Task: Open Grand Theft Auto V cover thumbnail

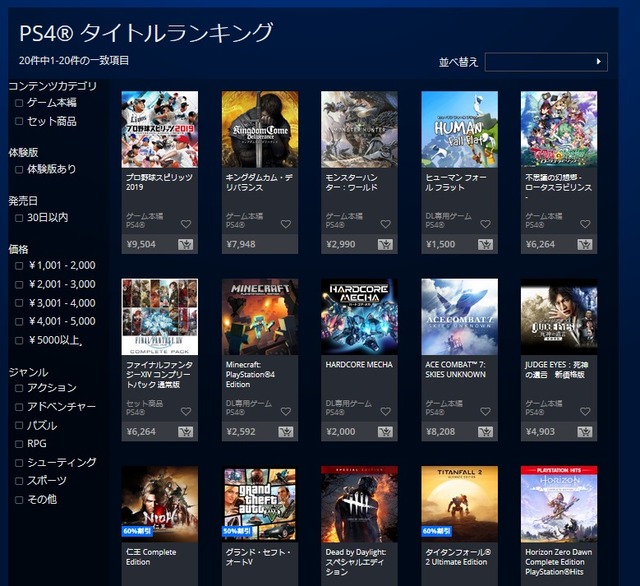Action: [x=260, y=504]
